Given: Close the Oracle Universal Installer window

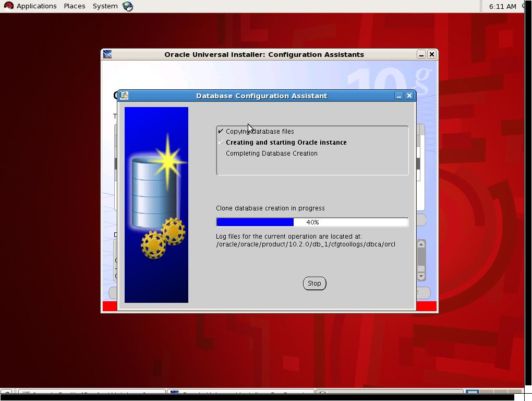Looking at the screenshot, I should [431, 54].
